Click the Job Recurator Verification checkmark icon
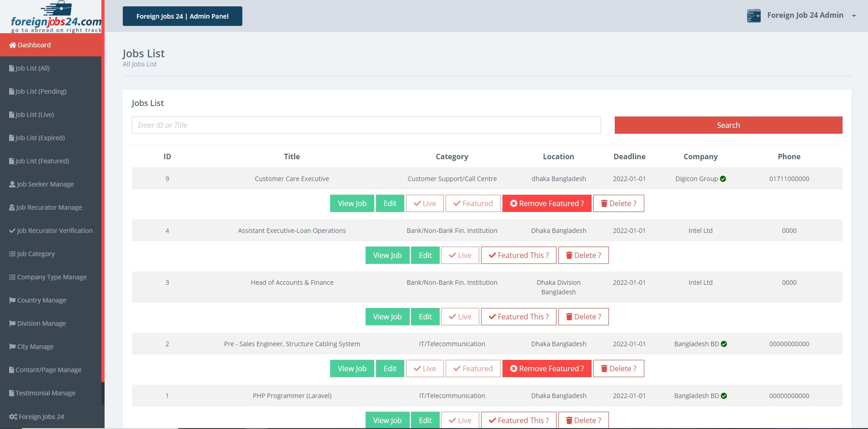This screenshot has height=429, width=868. click(12, 231)
